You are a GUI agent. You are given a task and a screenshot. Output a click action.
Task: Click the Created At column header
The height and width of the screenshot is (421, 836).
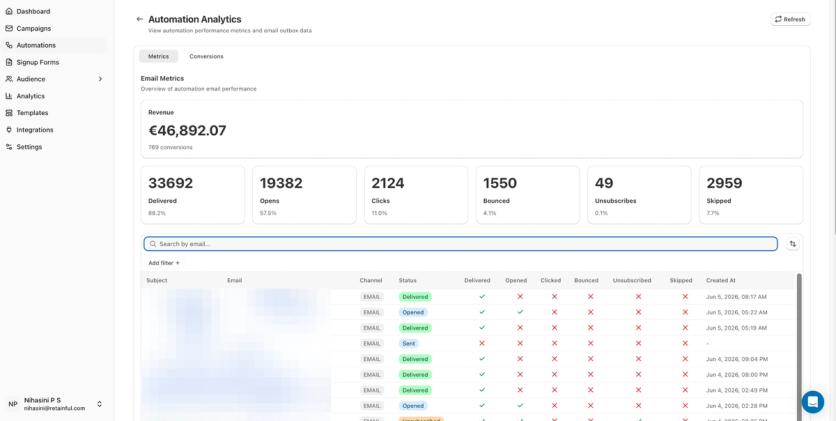click(x=721, y=280)
